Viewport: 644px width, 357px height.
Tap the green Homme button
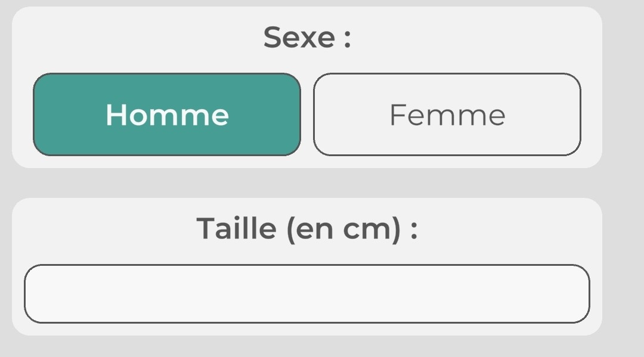(x=167, y=114)
